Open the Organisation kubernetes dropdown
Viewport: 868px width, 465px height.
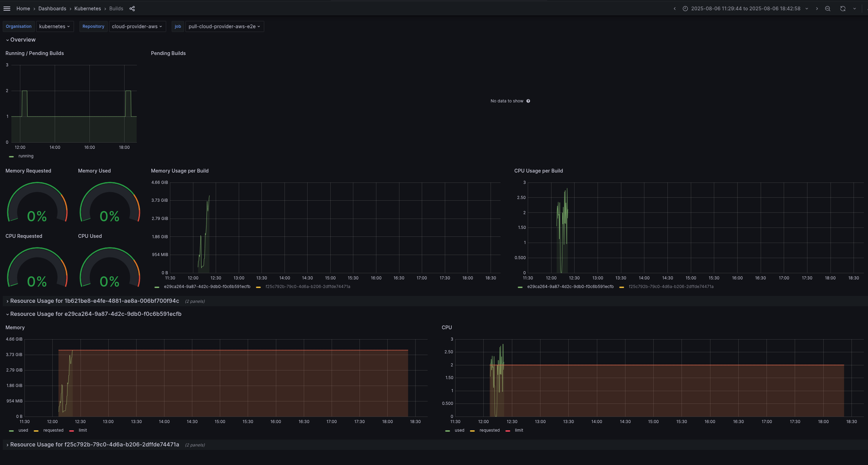point(55,26)
